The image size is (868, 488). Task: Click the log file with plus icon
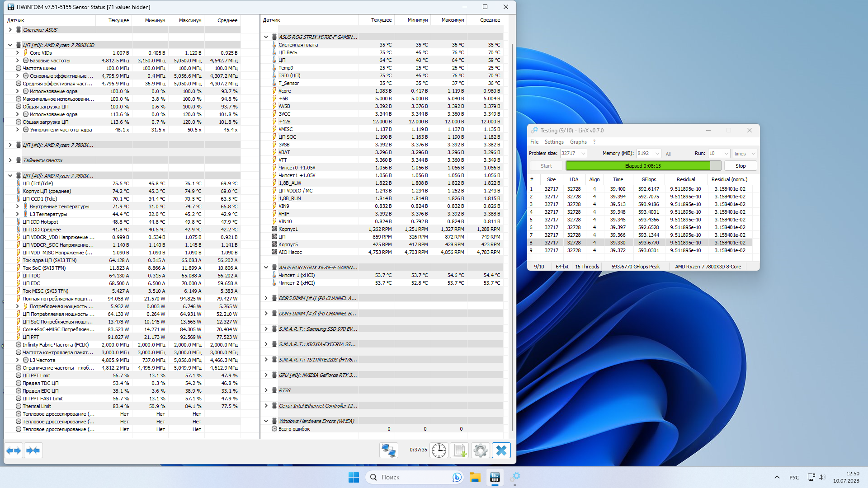pos(460,450)
